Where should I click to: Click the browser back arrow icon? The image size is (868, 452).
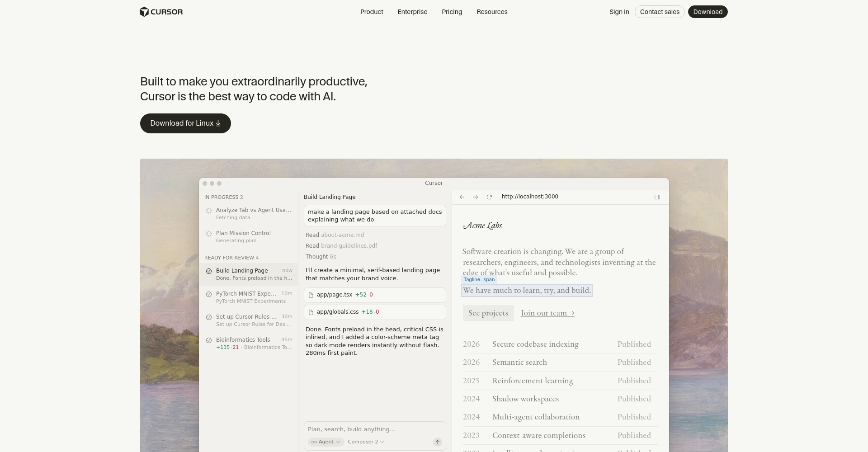tap(462, 197)
